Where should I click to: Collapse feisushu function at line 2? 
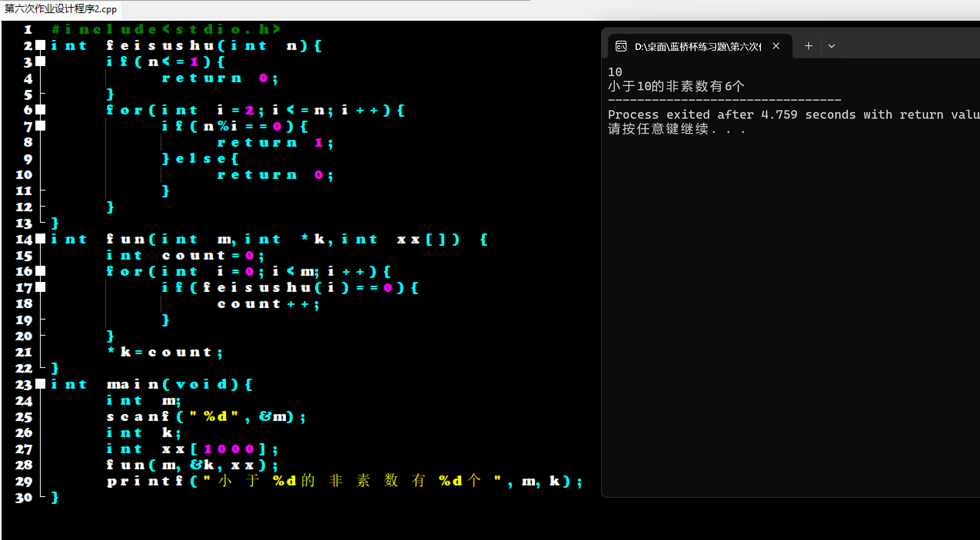pyautogui.click(x=41, y=45)
